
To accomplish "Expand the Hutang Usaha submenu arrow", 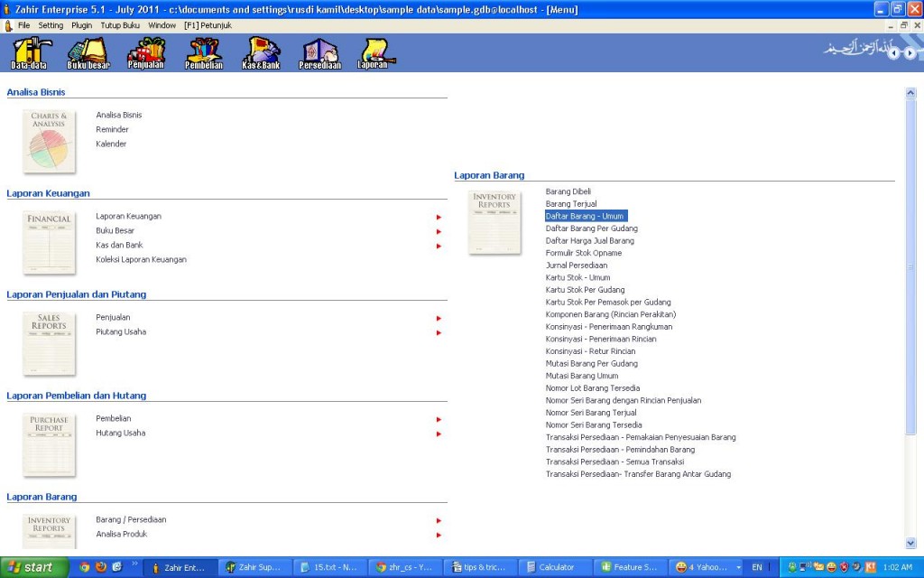I will click(439, 434).
